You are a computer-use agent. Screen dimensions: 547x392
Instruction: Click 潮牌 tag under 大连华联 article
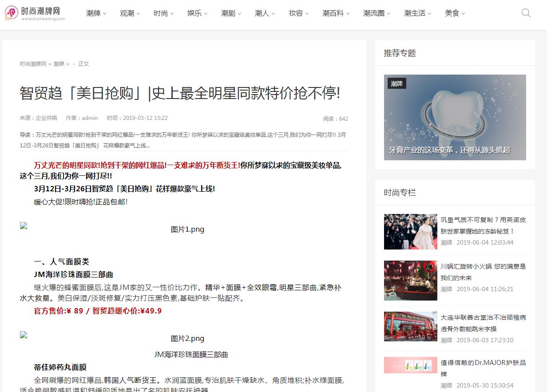pyautogui.click(x=446, y=340)
